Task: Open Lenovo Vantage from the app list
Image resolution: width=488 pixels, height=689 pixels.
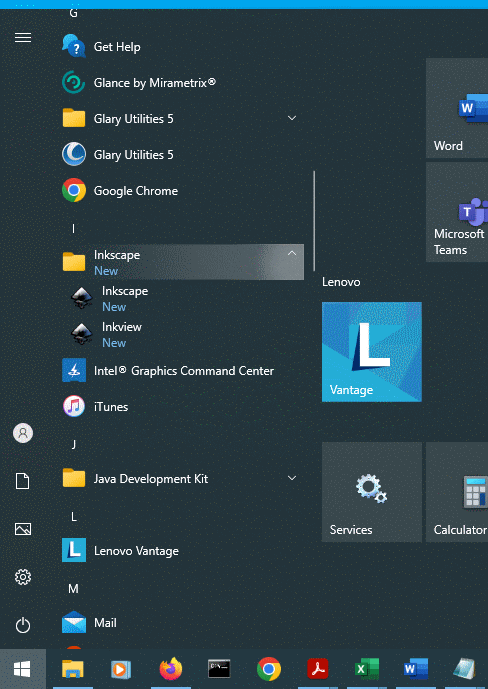Action: pos(182,551)
